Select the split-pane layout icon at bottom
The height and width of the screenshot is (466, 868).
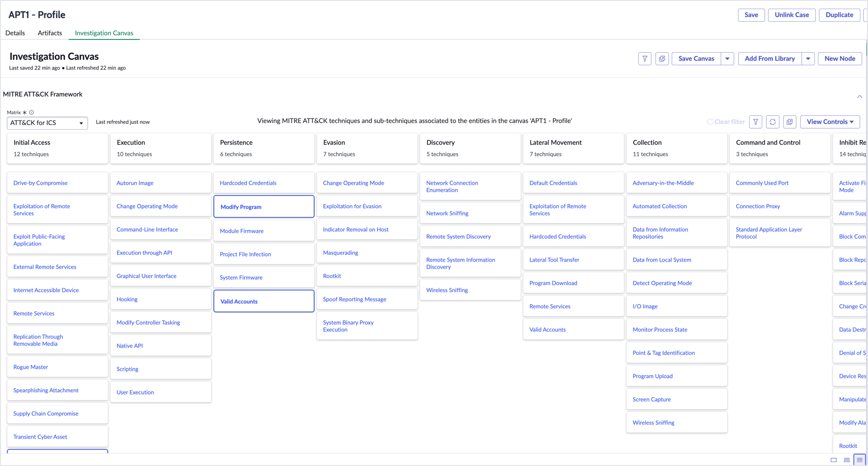pos(847,460)
